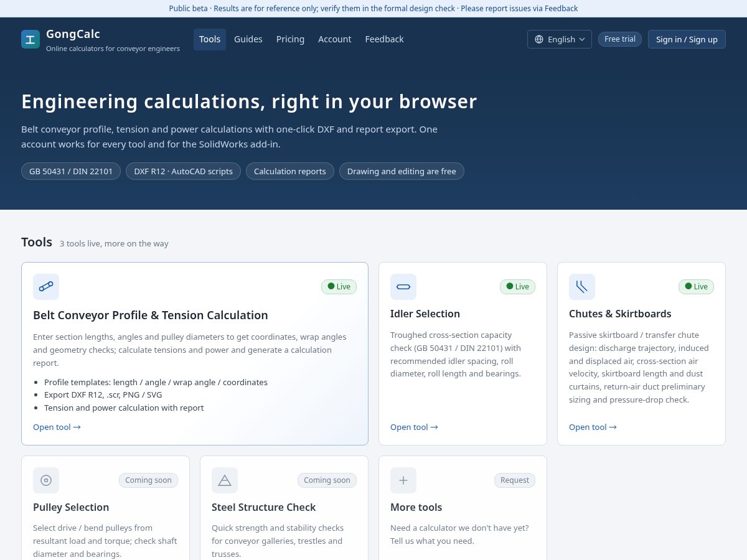Click the GB 50431 / DIN 22101 tag
This screenshot has height=560, width=747.
(71, 171)
